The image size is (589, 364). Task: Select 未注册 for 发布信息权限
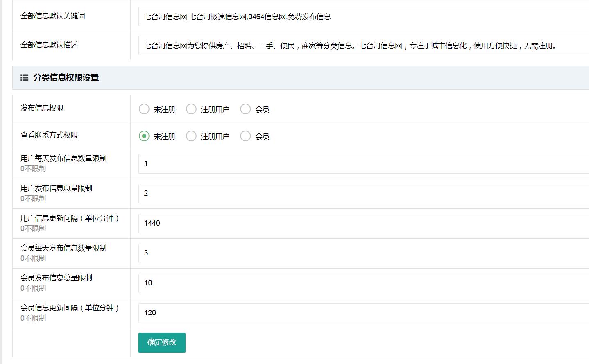click(144, 109)
